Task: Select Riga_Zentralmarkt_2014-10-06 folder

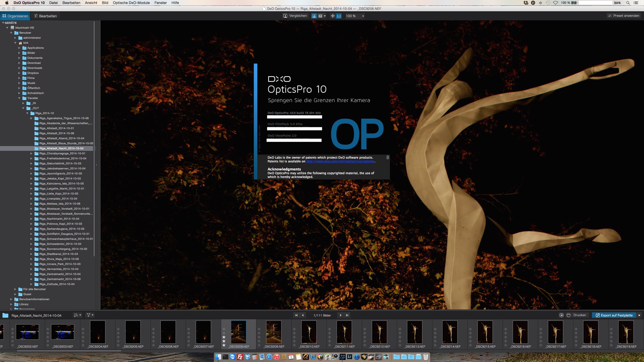Action: [60, 279]
